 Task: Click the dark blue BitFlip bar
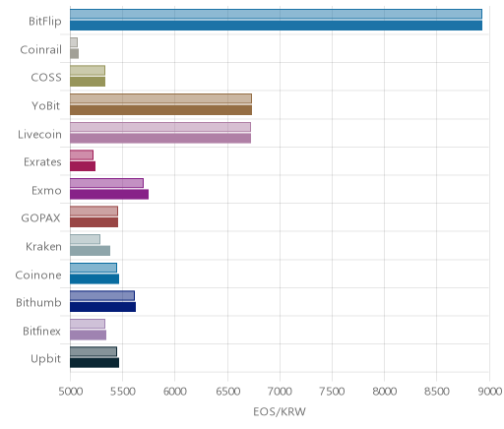pos(276,26)
